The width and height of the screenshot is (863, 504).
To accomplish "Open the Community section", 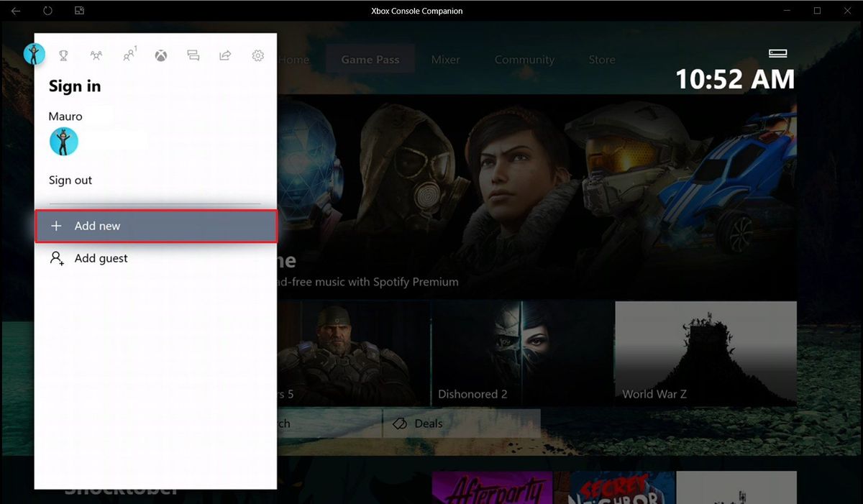I will [524, 59].
